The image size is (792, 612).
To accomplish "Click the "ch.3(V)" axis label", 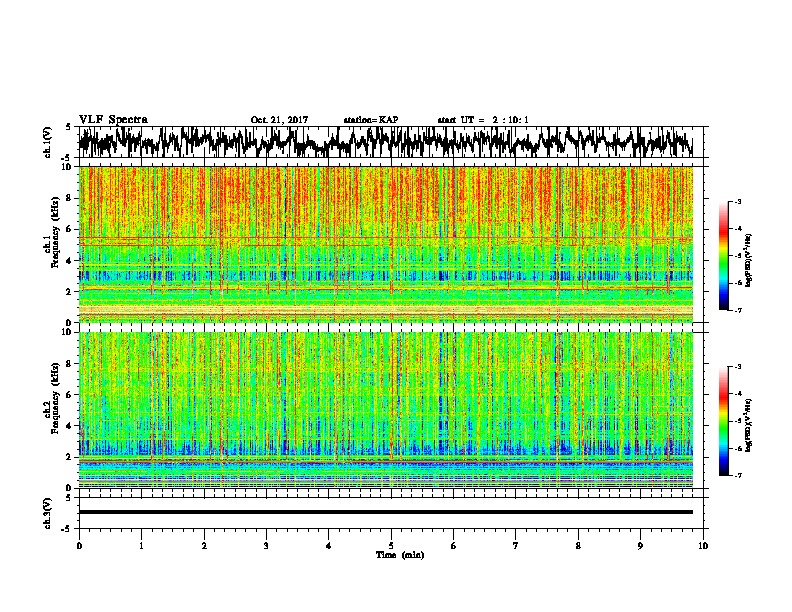I will point(48,513).
